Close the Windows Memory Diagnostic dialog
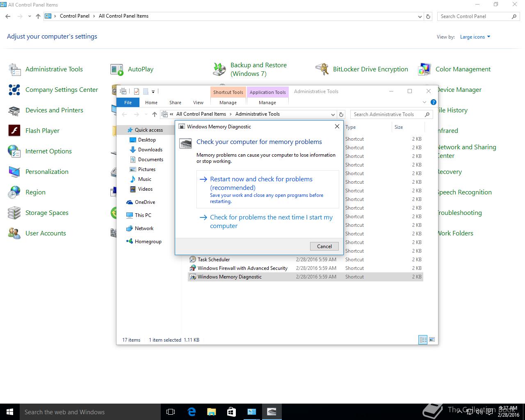 pyautogui.click(x=337, y=126)
